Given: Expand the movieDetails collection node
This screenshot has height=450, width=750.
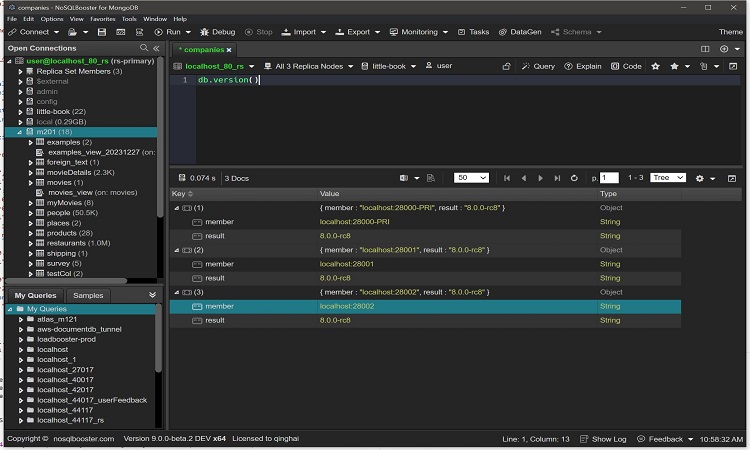Looking at the screenshot, I should [30, 173].
